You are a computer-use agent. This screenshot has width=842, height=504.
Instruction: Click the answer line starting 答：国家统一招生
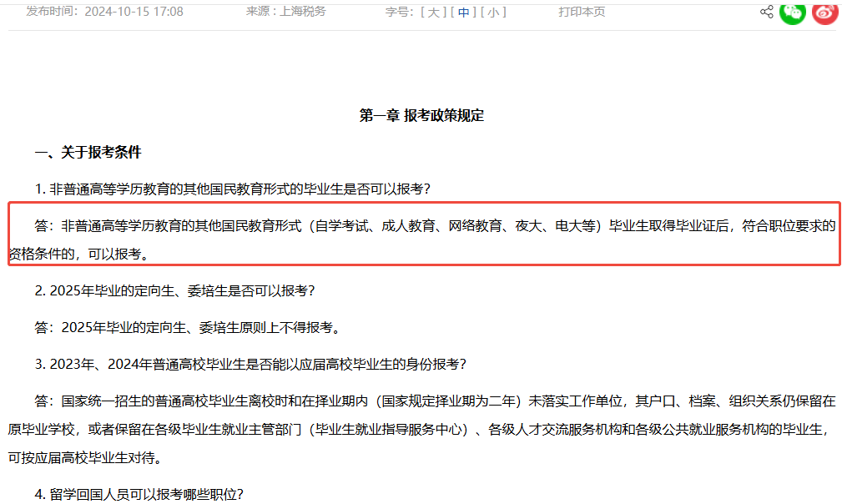[435, 401]
